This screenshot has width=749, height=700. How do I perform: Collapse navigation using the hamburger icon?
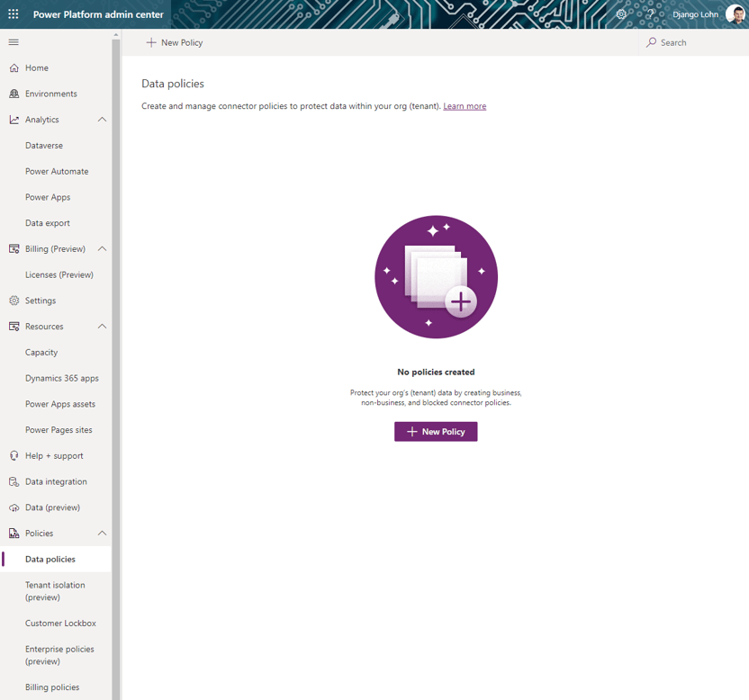point(13,41)
